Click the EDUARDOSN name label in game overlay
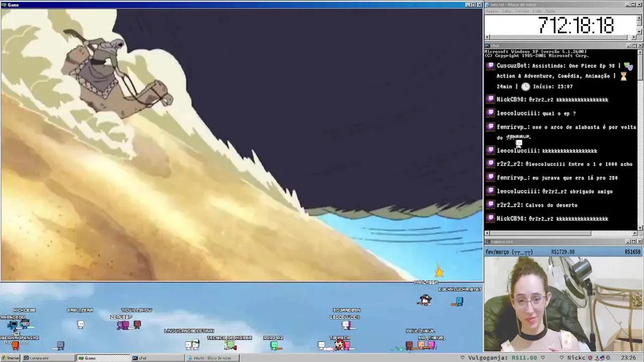Image resolution: width=644 pixels, height=362 pixels. pos(347,310)
